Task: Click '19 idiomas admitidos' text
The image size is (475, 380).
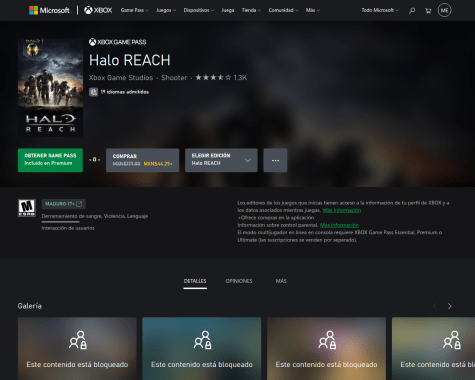Action: 125,92
